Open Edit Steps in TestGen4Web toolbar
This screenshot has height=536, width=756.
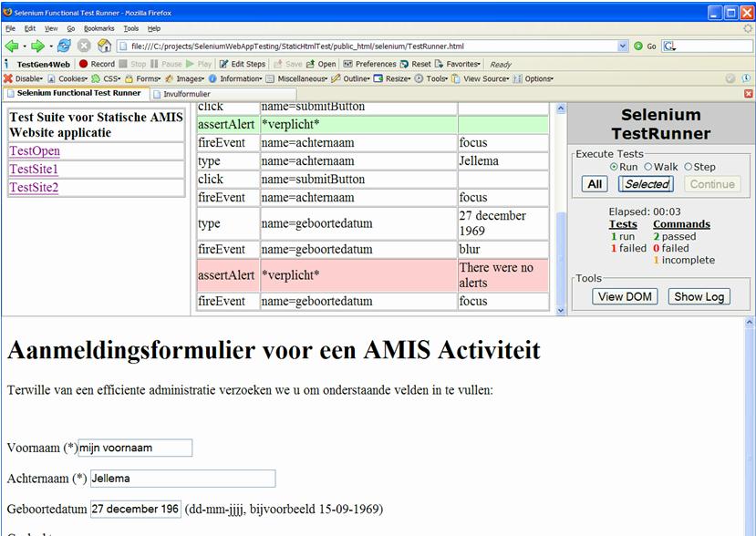coord(243,64)
